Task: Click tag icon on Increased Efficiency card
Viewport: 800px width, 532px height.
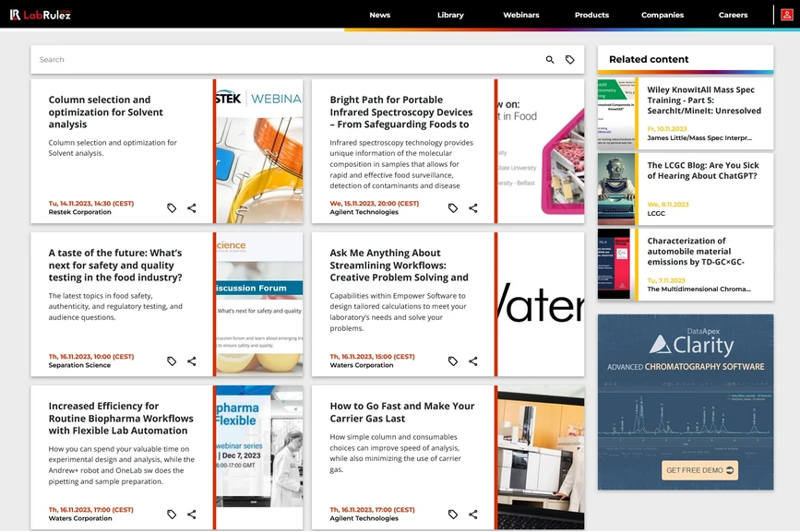Action: 172,514
